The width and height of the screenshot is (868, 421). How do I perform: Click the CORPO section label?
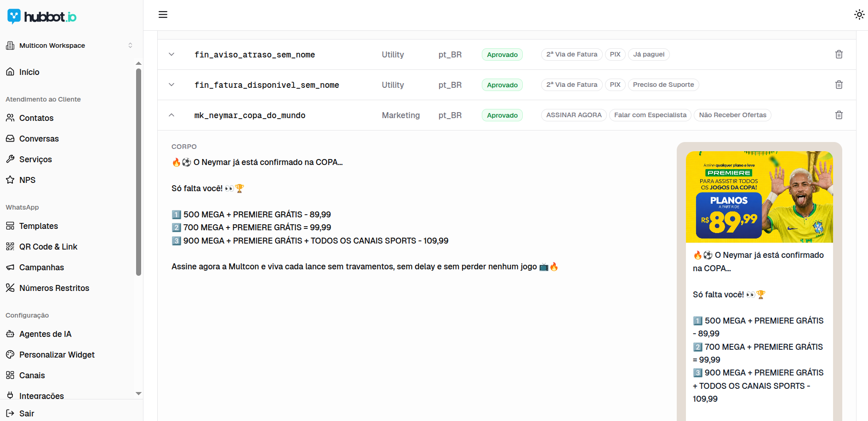tap(184, 147)
